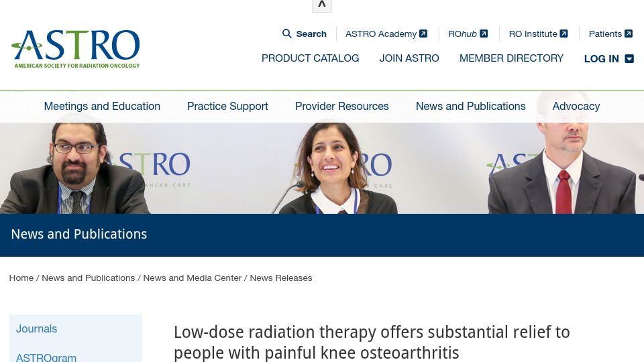644x362 pixels.
Task: Click News and Publications breadcrumb
Action: click(89, 278)
